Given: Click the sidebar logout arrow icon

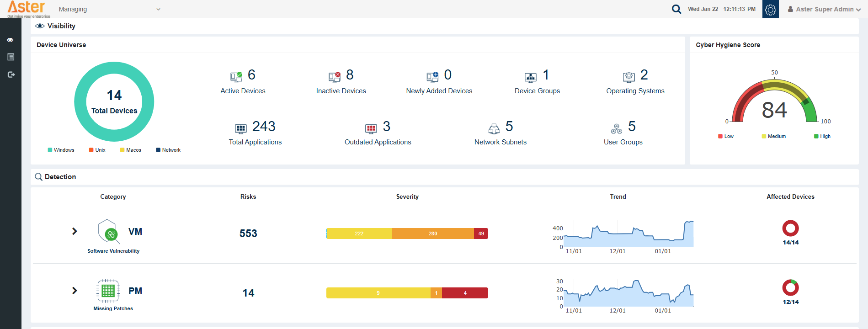Looking at the screenshot, I should [x=11, y=74].
